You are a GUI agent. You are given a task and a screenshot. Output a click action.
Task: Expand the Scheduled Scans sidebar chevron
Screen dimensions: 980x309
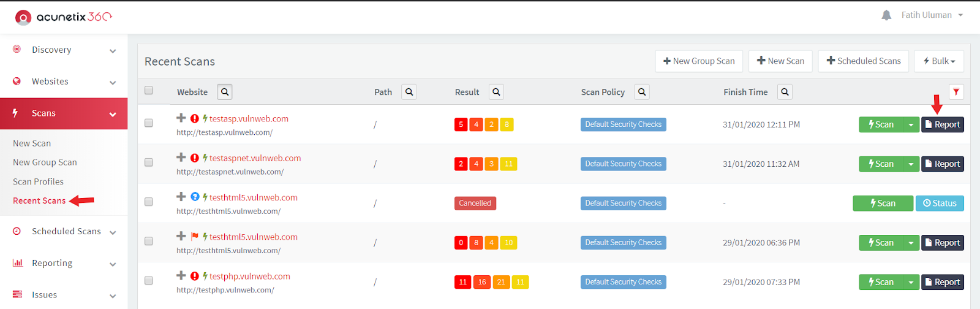[113, 233]
